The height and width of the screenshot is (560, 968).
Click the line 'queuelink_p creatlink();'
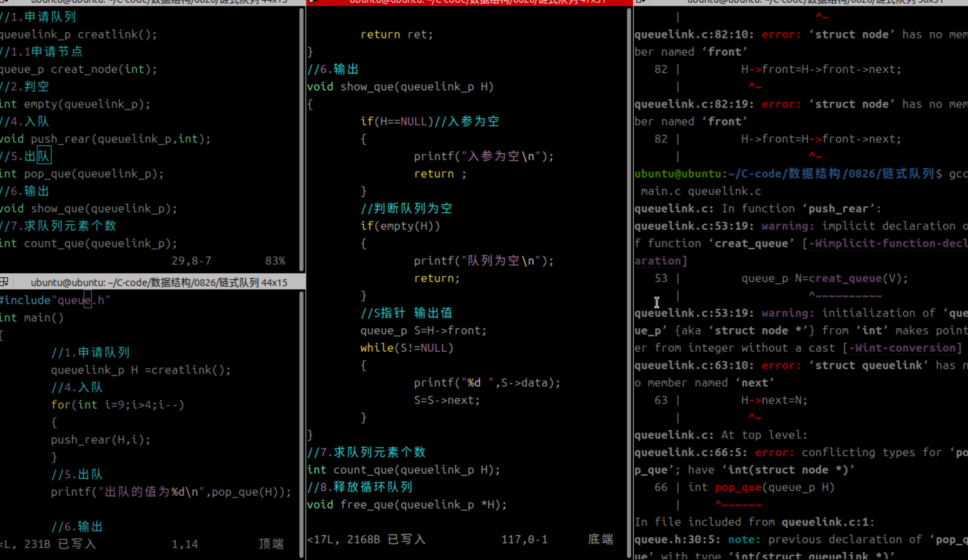point(78,34)
